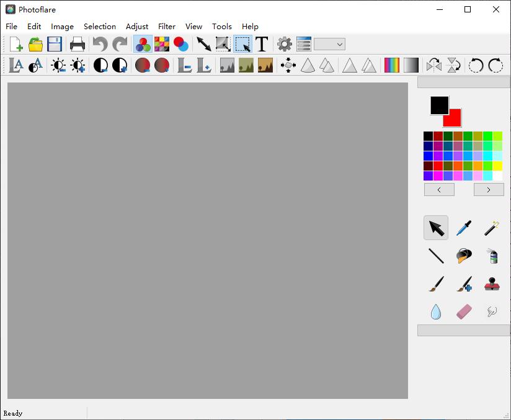Select the Text tool in toolbar
The image size is (511, 420).
click(262, 44)
